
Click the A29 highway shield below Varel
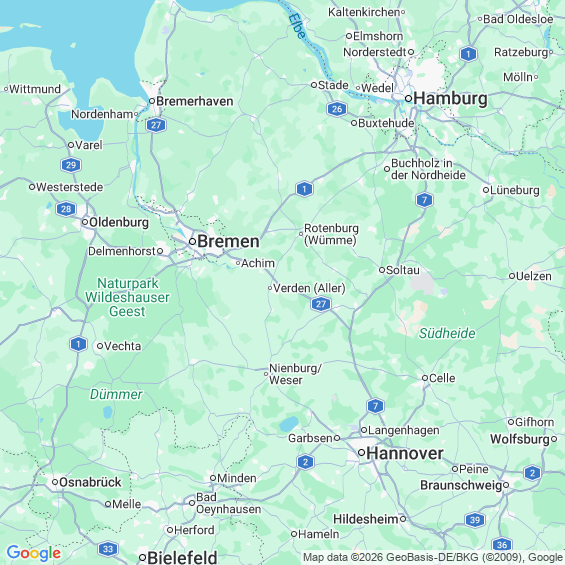pos(71,165)
